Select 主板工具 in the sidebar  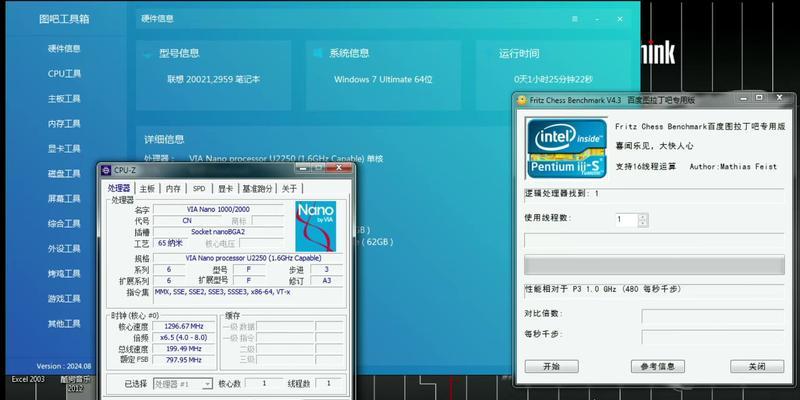pyautogui.click(x=64, y=98)
